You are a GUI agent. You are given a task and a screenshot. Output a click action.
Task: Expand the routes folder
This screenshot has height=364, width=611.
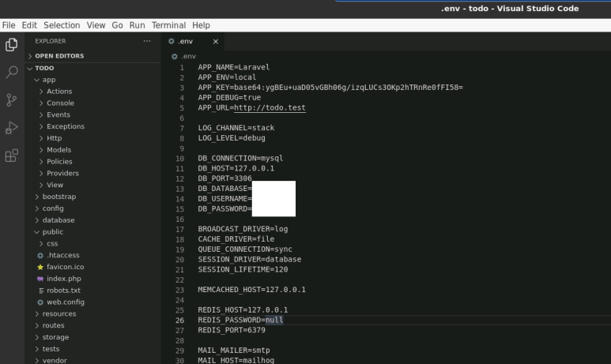(x=92, y=325)
